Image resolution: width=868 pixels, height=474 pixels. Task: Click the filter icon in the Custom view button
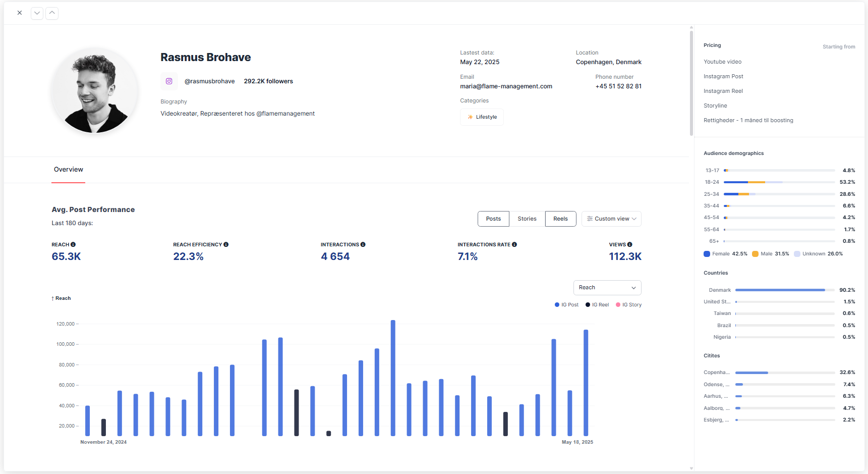click(590, 219)
